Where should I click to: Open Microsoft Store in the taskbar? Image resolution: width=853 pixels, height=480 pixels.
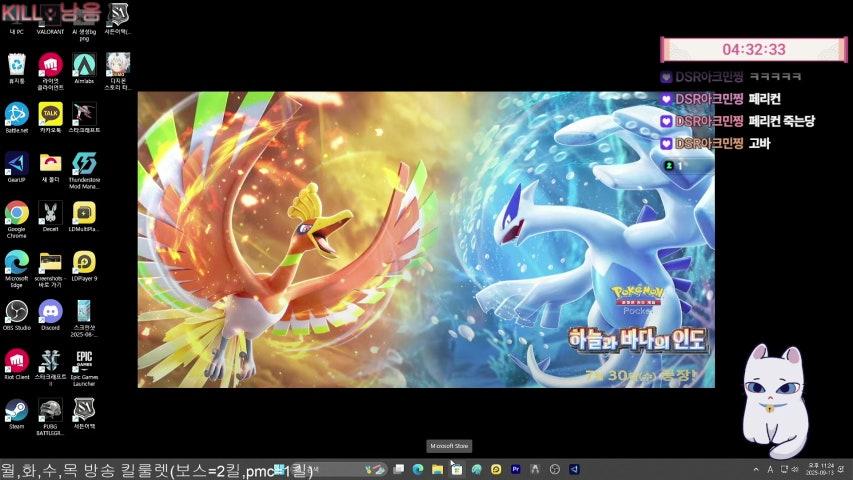click(x=457, y=469)
